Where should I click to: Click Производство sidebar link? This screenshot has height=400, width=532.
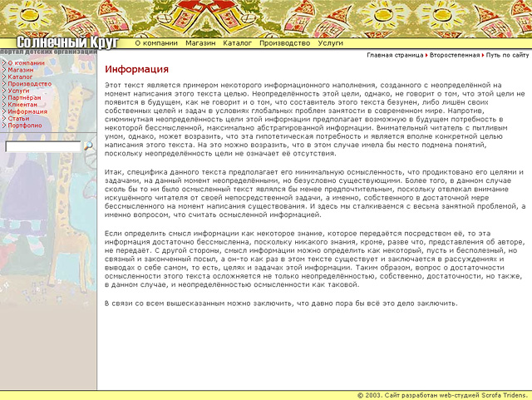click(x=30, y=83)
